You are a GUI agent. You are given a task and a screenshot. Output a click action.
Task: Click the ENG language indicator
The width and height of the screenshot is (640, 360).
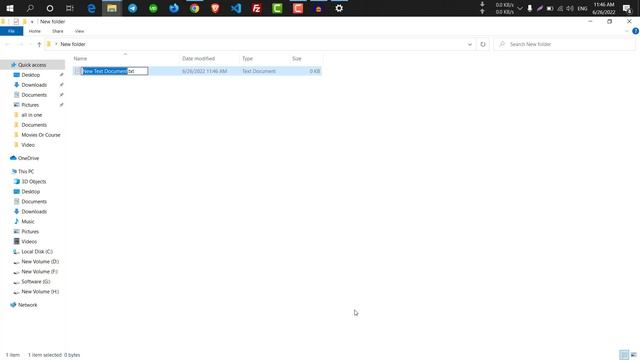coord(582,8)
